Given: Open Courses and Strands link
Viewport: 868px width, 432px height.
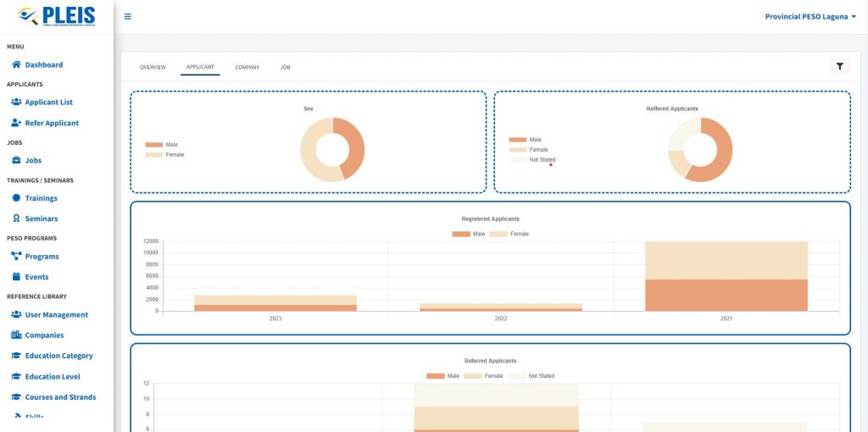Looking at the screenshot, I should (60, 397).
